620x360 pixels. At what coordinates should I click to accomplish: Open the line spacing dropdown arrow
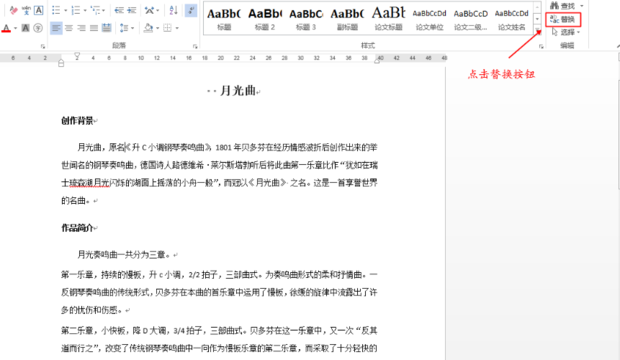(x=132, y=28)
